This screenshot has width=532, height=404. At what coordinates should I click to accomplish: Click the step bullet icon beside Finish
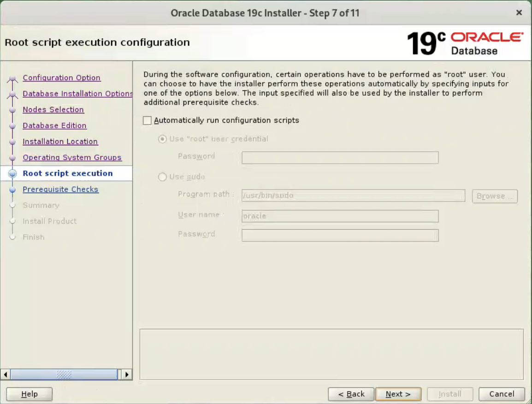pos(12,238)
